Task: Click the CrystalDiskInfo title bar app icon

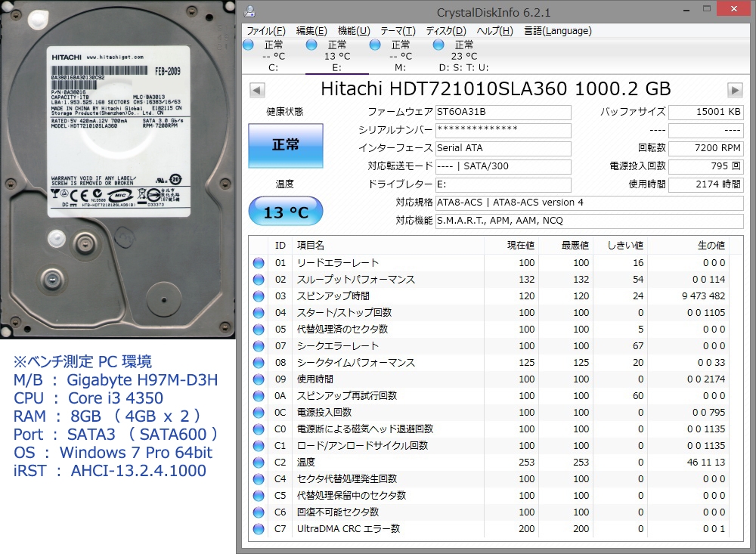Action: tap(249, 11)
